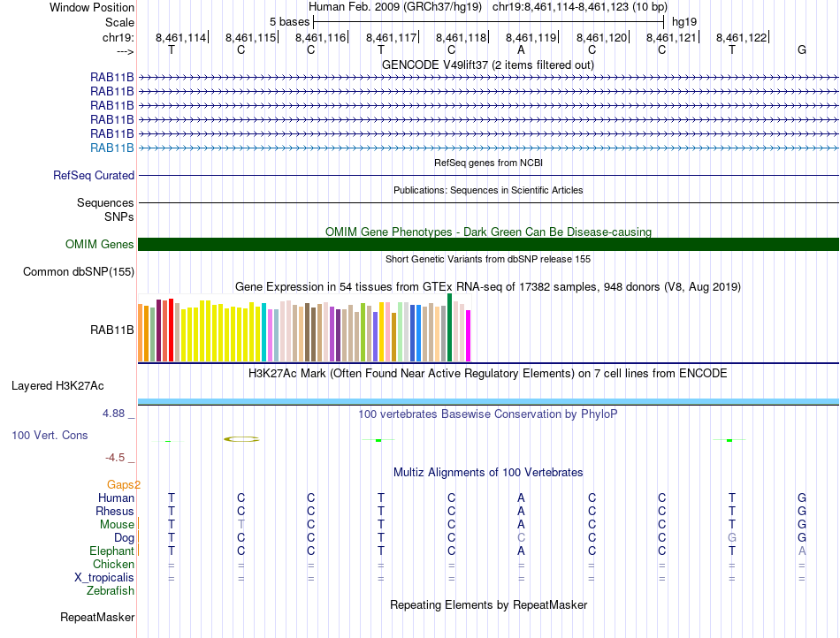Select the Common dbSNP(155) track label
The width and height of the screenshot is (840, 638).
point(78,272)
